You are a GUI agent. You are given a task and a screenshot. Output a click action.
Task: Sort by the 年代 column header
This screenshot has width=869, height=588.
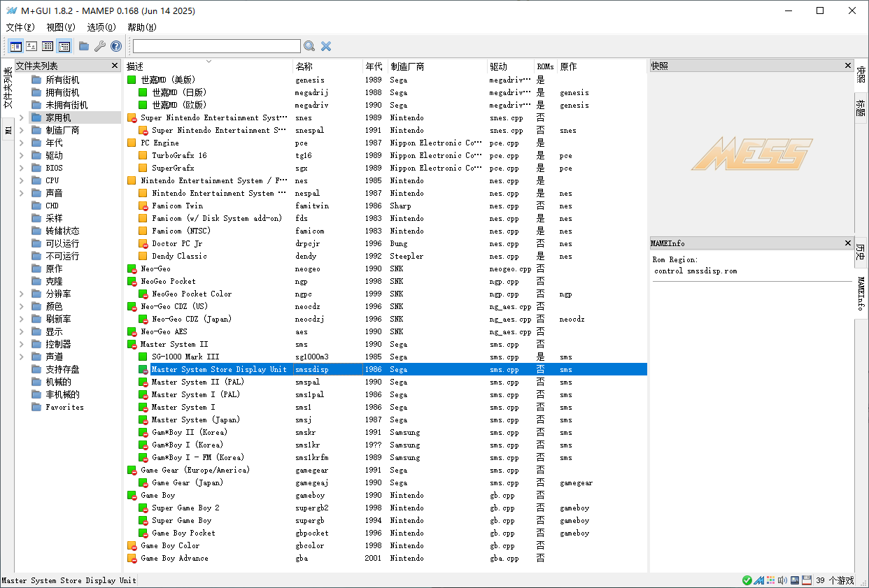374,66
